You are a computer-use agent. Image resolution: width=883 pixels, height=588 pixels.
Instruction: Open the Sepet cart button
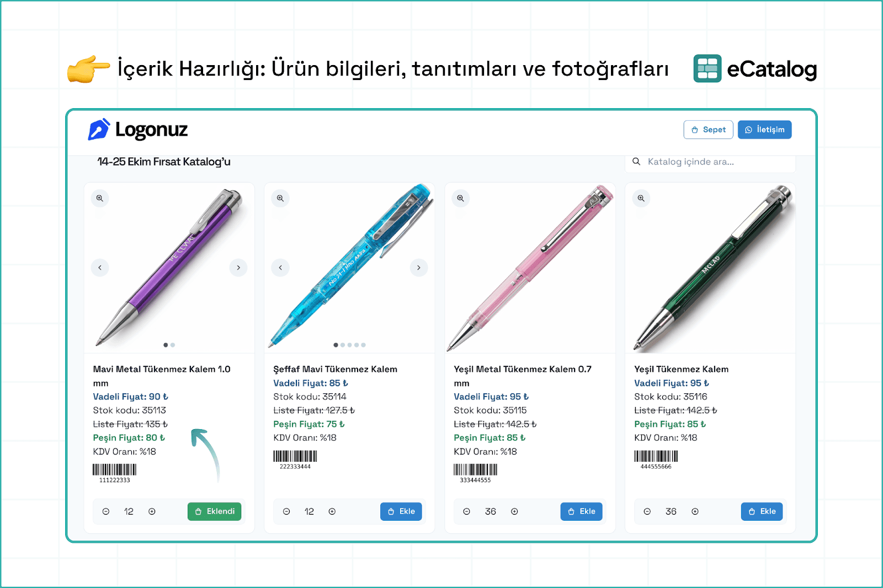[709, 130]
